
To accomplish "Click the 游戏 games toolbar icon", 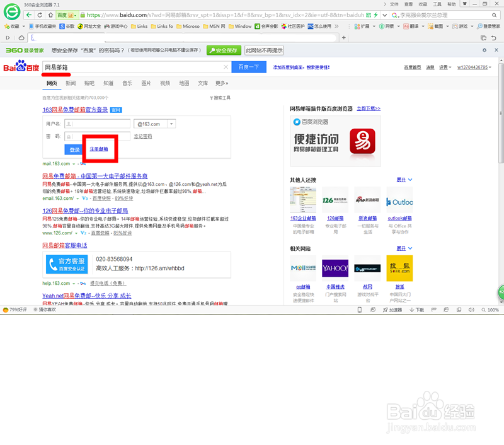I will point(460,26).
